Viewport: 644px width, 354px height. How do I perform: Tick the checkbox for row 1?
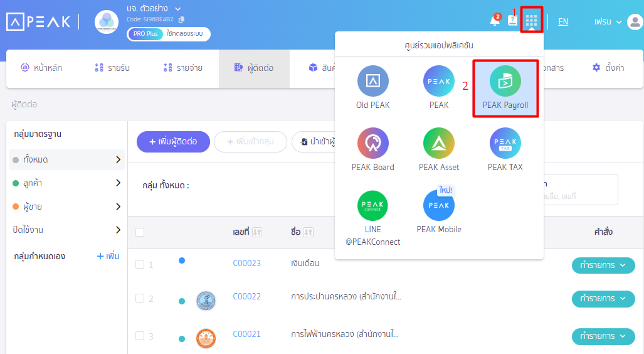point(140,264)
